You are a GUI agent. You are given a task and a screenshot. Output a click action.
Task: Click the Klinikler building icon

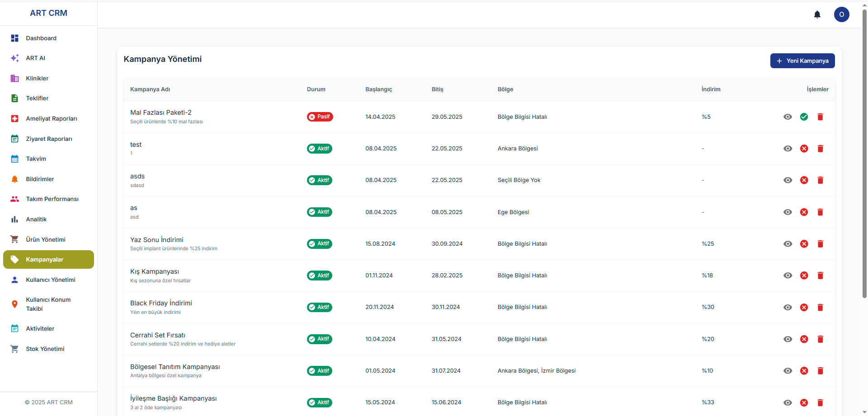click(14, 79)
